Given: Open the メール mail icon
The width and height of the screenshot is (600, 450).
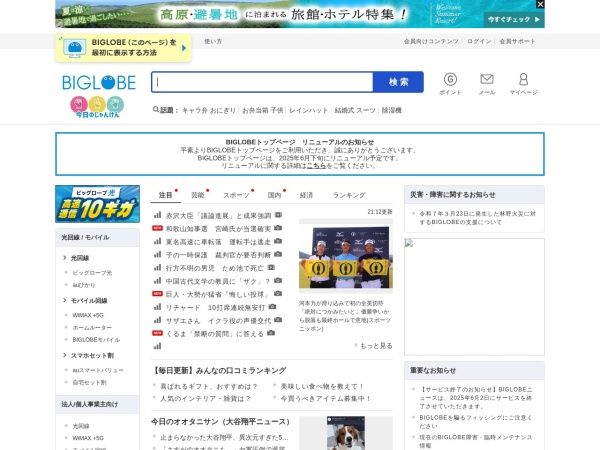Looking at the screenshot, I should pyautogui.click(x=487, y=84).
